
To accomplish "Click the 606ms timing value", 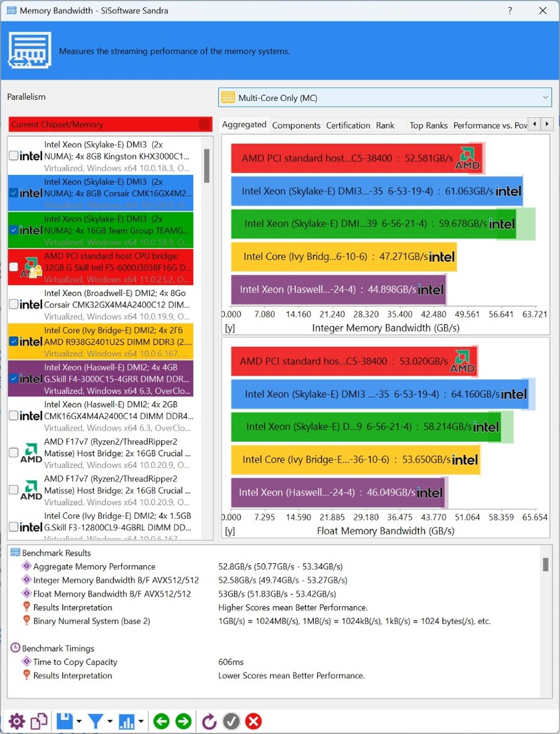I will coord(231,662).
